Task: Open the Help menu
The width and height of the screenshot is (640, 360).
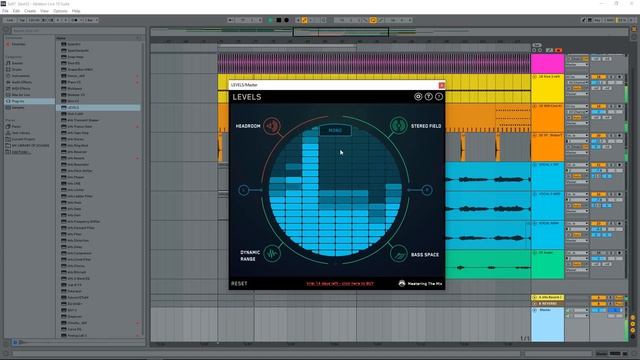Action: click(x=76, y=11)
